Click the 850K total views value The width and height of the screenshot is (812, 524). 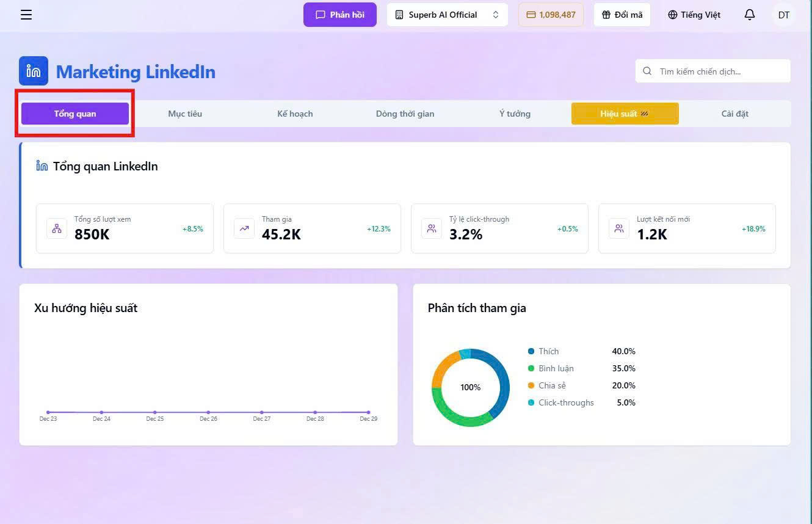[x=92, y=235]
